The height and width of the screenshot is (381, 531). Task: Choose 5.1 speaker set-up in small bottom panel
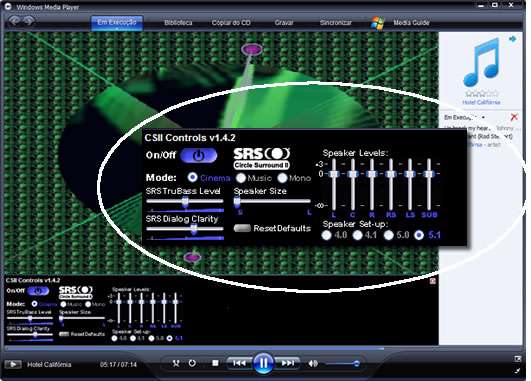tap(169, 338)
